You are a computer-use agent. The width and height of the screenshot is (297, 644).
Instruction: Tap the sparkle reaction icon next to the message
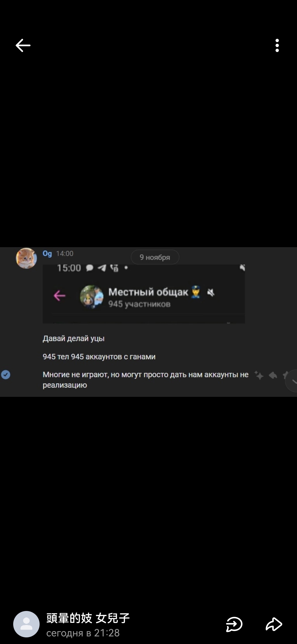click(258, 375)
